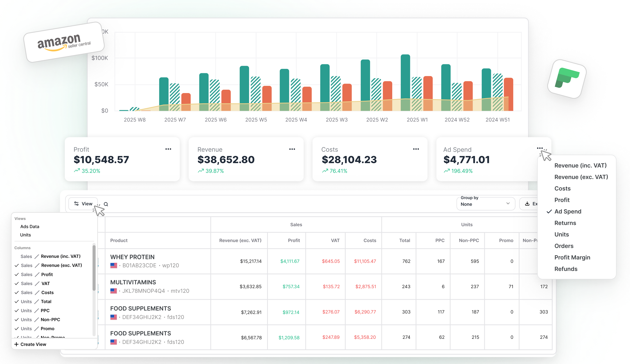Click the green app logo tile
The height and width of the screenshot is (364, 630).
point(567,79)
